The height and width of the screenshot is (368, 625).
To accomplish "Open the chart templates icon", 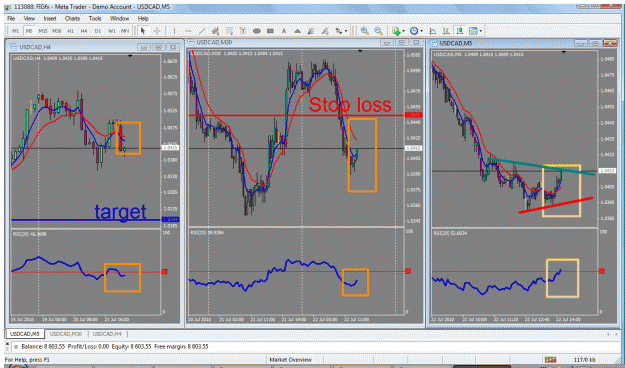I will pos(473,31).
